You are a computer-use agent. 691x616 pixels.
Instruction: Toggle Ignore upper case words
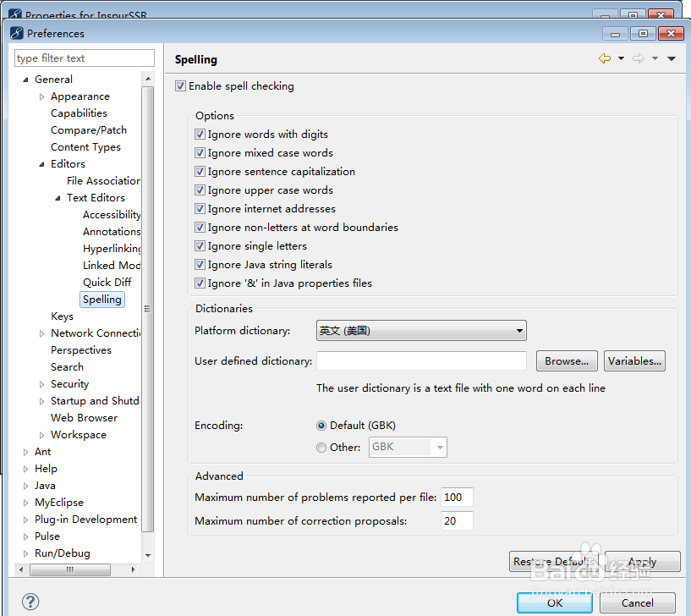pyautogui.click(x=200, y=190)
